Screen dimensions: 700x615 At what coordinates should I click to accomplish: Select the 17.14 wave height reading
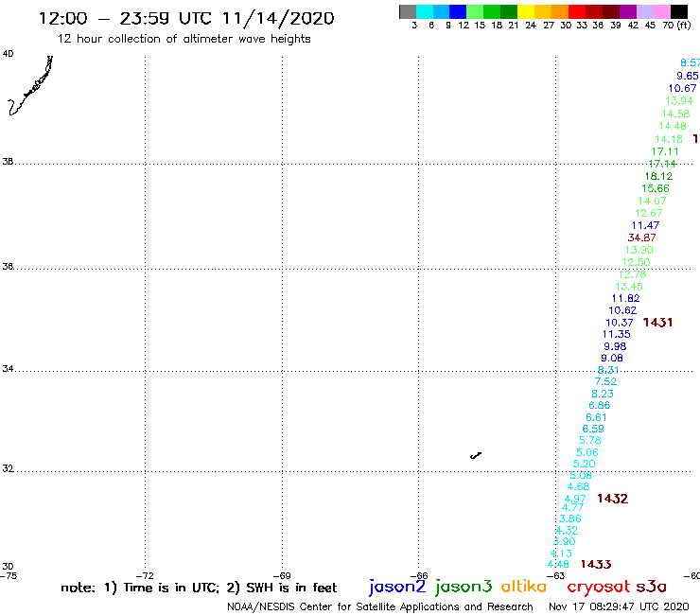[x=662, y=164]
